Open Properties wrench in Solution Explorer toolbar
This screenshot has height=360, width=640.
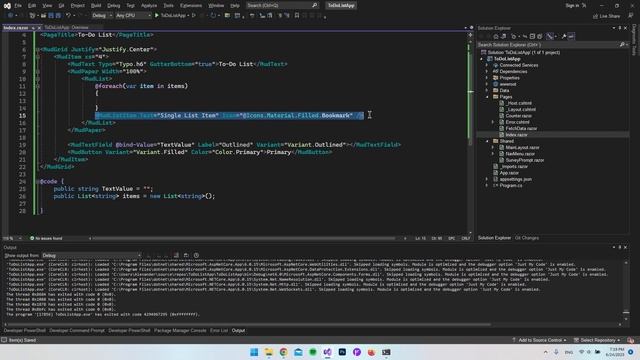point(564,36)
